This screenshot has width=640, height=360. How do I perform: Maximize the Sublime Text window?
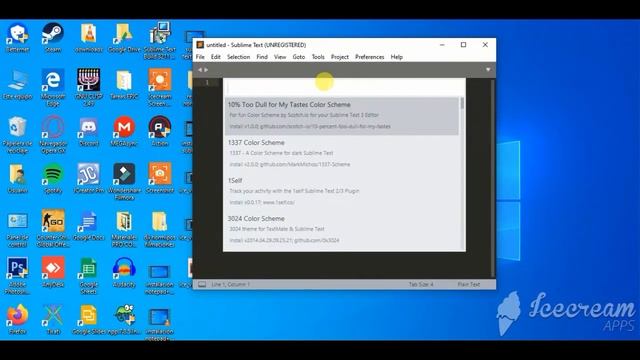coord(463,45)
